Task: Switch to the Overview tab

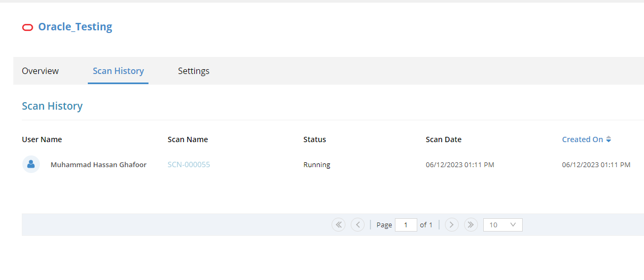Action: (x=40, y=71)
